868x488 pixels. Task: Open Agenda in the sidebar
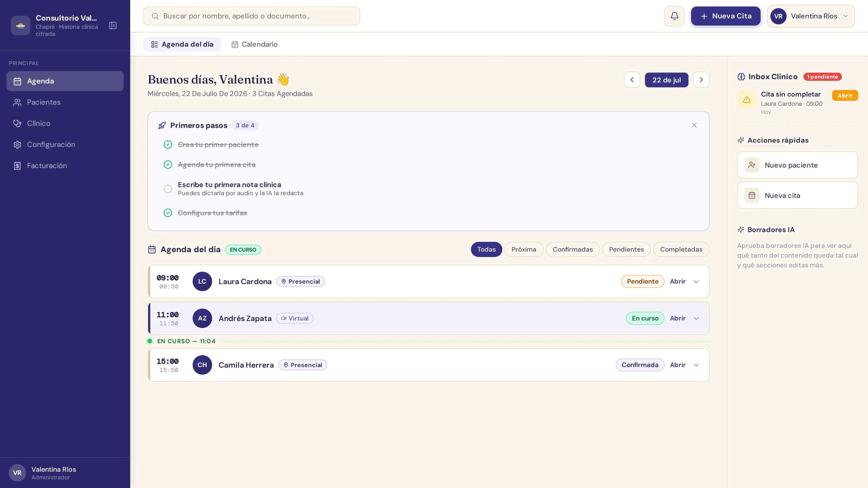(65, 81)
